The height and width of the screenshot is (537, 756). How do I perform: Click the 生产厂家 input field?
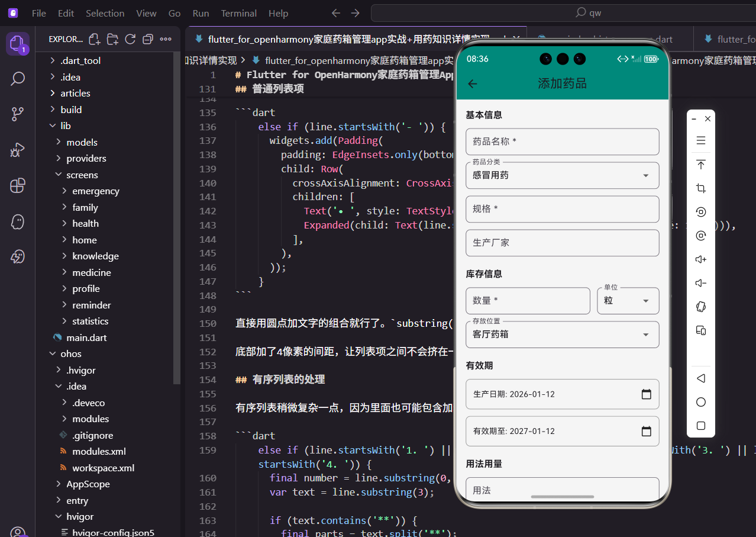point(562,243)
